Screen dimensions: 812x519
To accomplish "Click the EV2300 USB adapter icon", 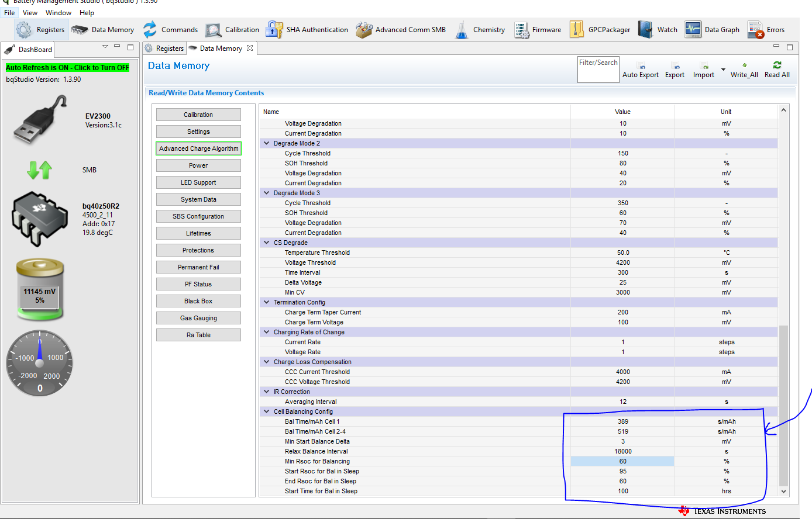I will click(x=40, y=120).
